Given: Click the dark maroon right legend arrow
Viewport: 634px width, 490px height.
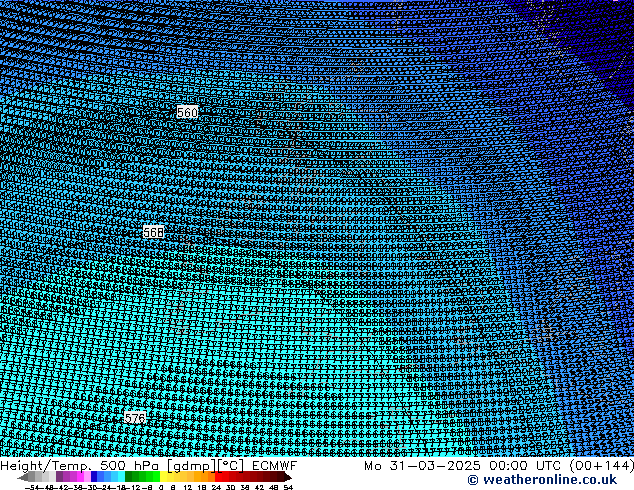Looking at the screenshot, I should pyautogui.click(x=288, y=477).
